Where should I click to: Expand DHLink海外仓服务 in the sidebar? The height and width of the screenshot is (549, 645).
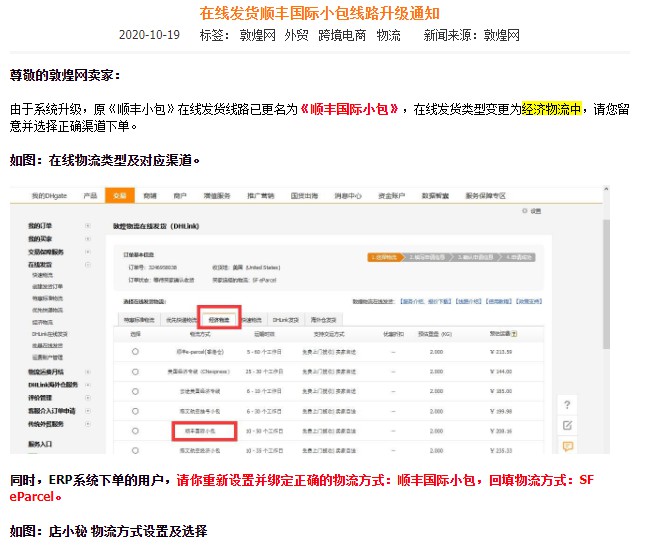point(88,385)
